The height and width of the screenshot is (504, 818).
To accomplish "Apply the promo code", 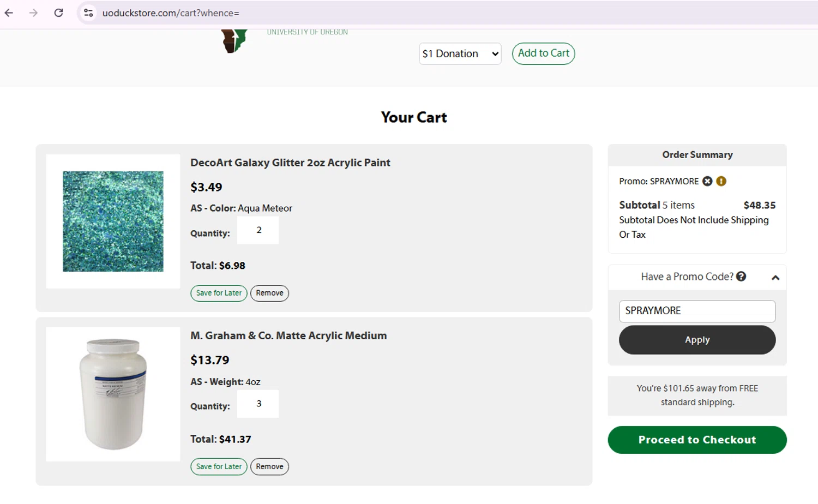I will 697,340.
